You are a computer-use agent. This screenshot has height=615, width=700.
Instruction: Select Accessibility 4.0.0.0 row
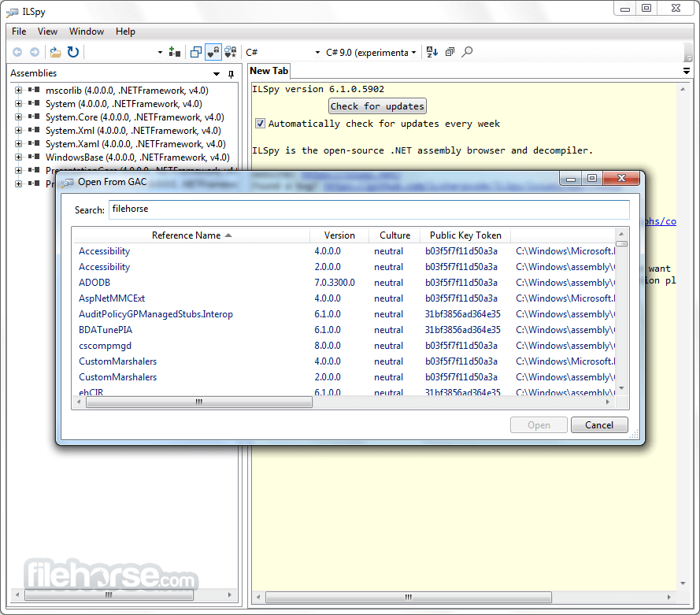(344, 251)
